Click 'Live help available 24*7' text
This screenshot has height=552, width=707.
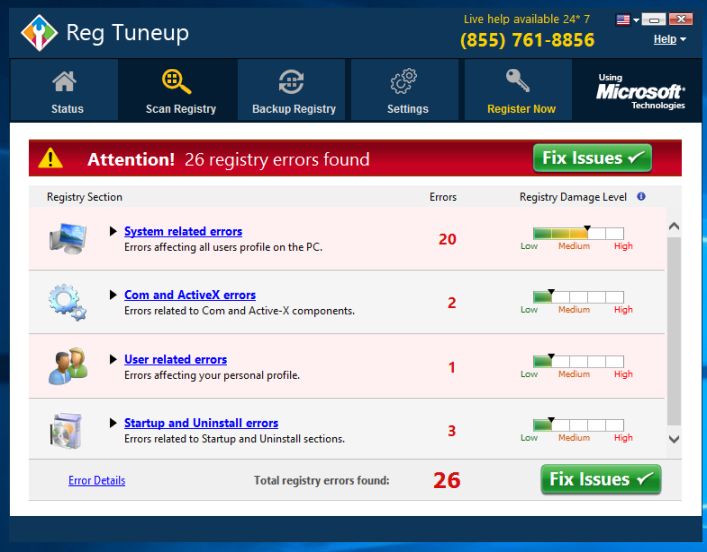click(x=526, y=19)
